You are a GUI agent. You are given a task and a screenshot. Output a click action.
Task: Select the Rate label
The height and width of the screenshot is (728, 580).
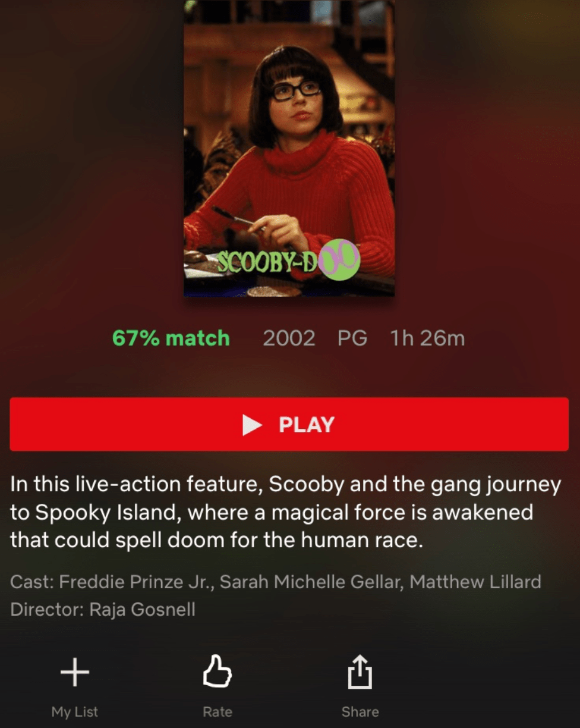pos(218,712)
